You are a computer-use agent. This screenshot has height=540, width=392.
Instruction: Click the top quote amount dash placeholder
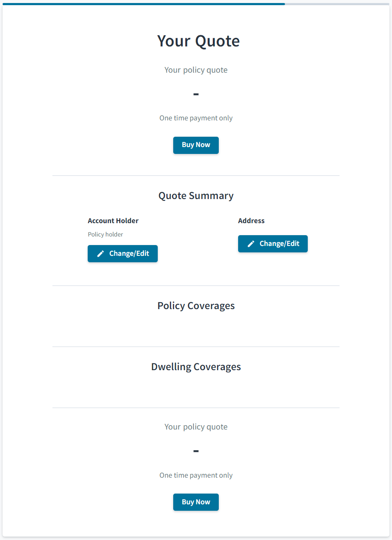coord(196,94)
